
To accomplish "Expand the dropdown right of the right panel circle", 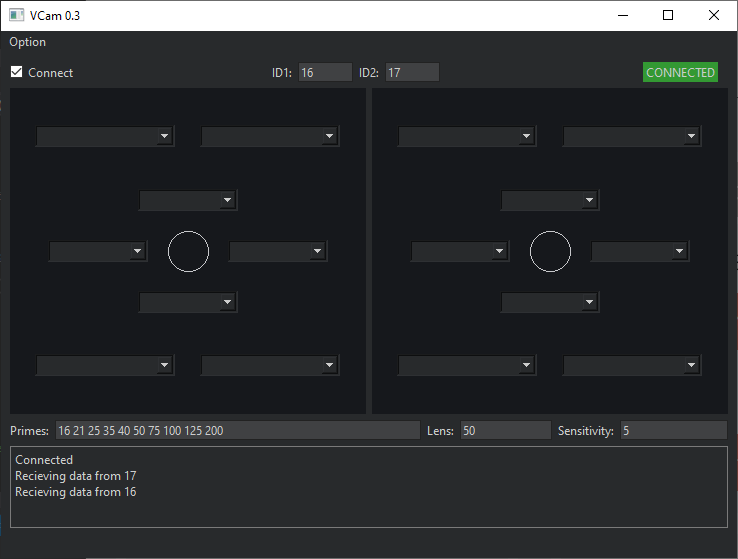I will click(x=640, y=251).
